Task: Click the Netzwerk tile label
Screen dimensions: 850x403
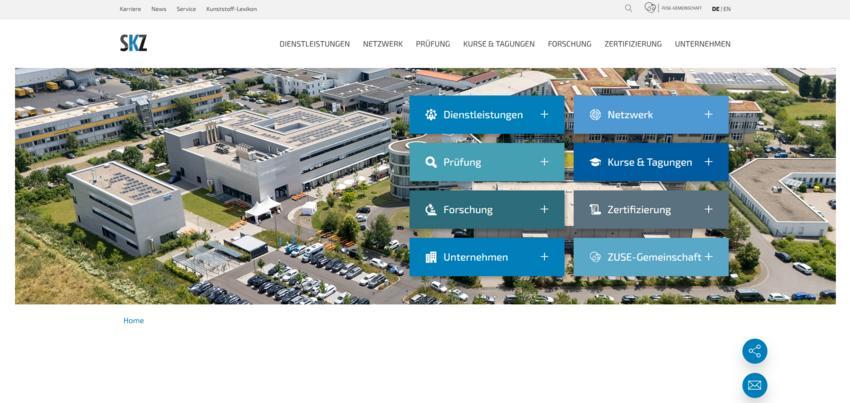Action: coord(630,114)
